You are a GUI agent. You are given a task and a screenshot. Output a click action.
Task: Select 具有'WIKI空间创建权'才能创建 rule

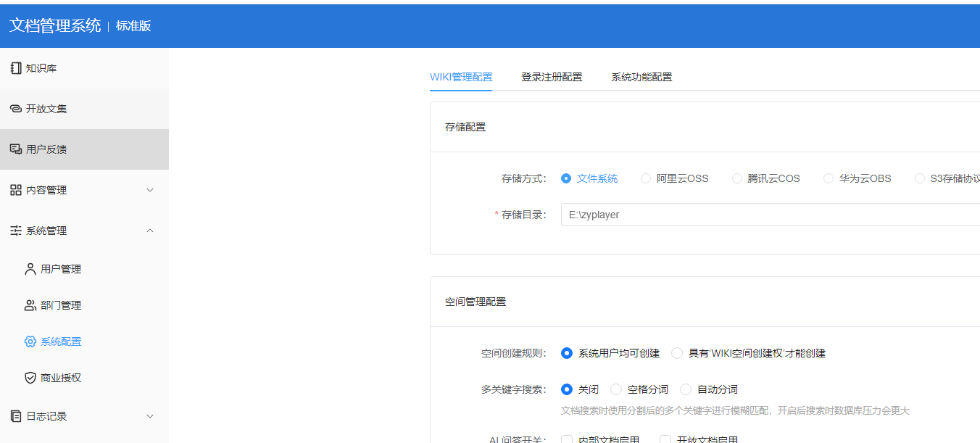tap(676, 353)
